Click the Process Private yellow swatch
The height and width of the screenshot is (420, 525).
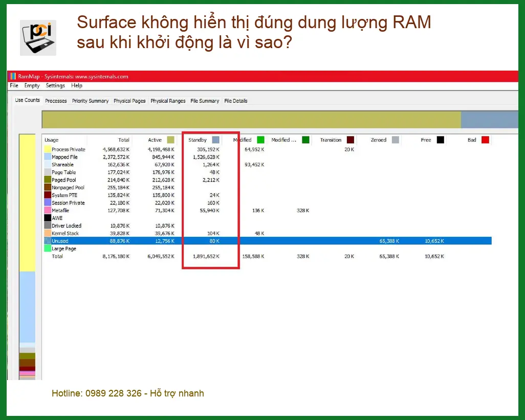tap(48, 149)
